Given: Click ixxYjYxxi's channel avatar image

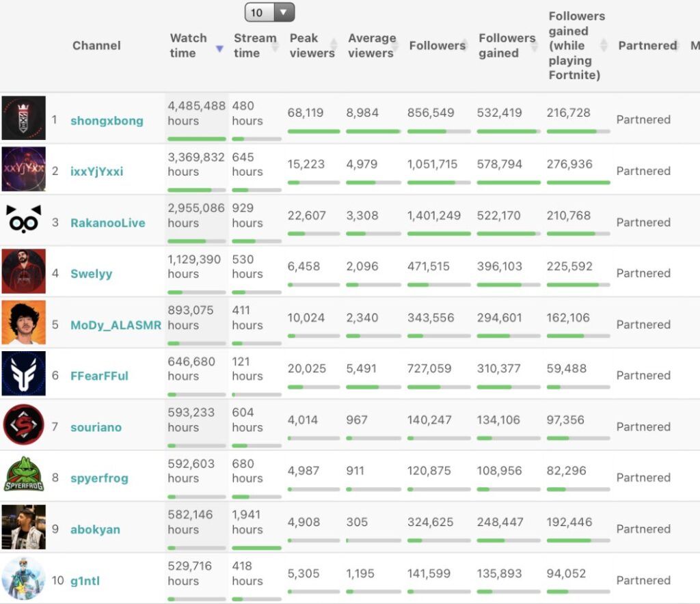Looking at the screenshot, I should [23, 169].
